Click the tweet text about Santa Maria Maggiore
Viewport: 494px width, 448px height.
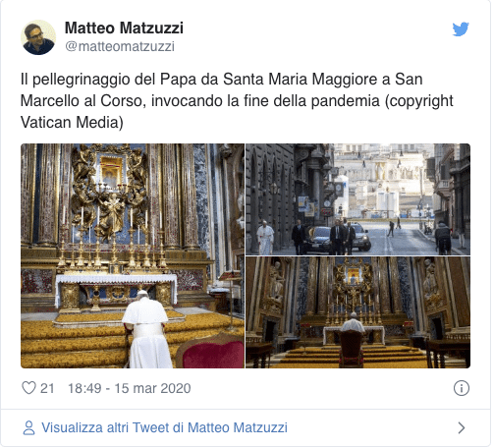point(237,100)
